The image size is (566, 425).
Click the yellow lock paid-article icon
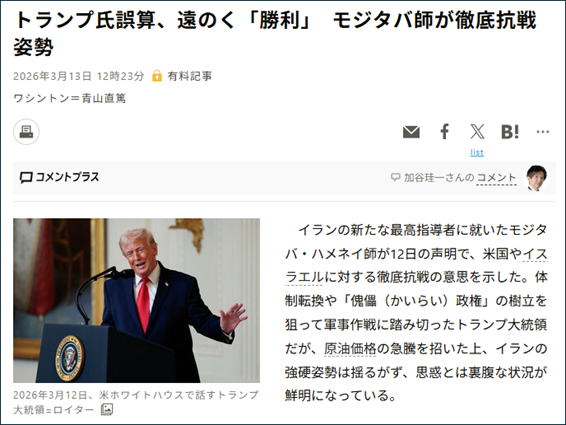[157, 76]
